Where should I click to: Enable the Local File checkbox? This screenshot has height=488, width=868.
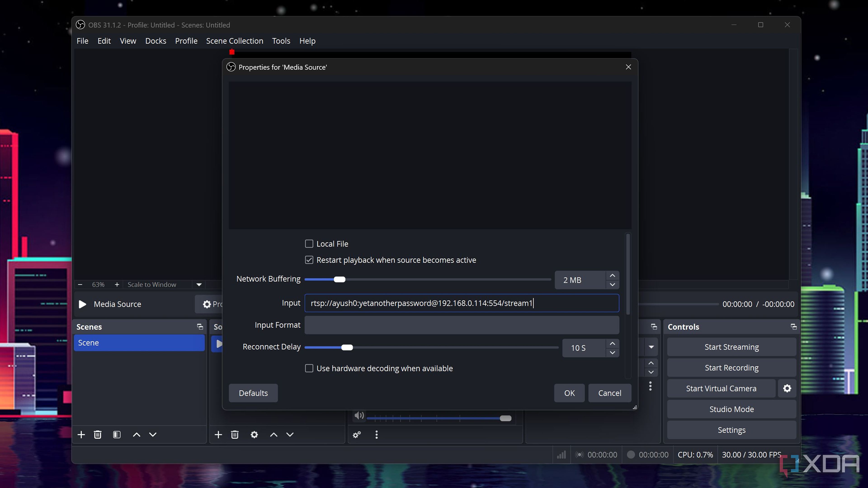309,244
